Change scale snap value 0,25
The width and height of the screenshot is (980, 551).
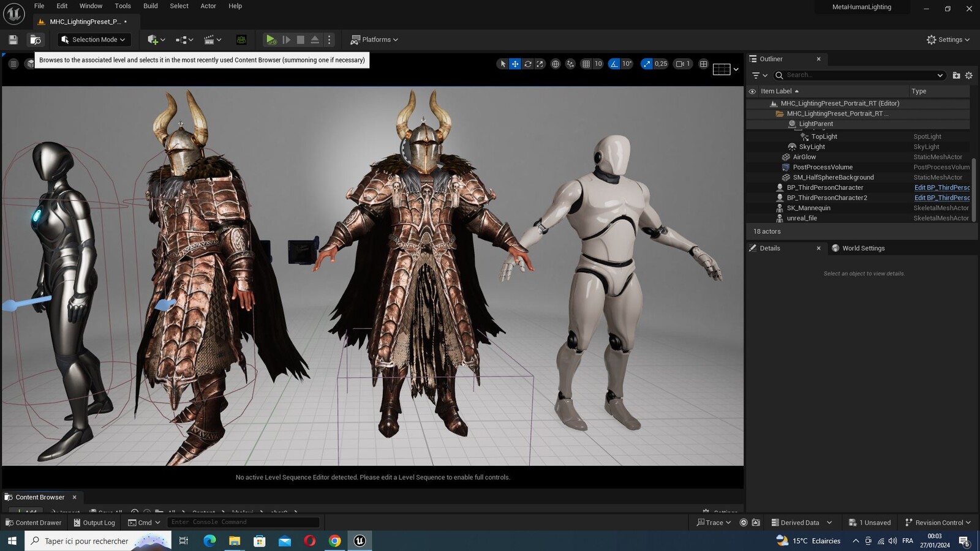click(661, 64)
